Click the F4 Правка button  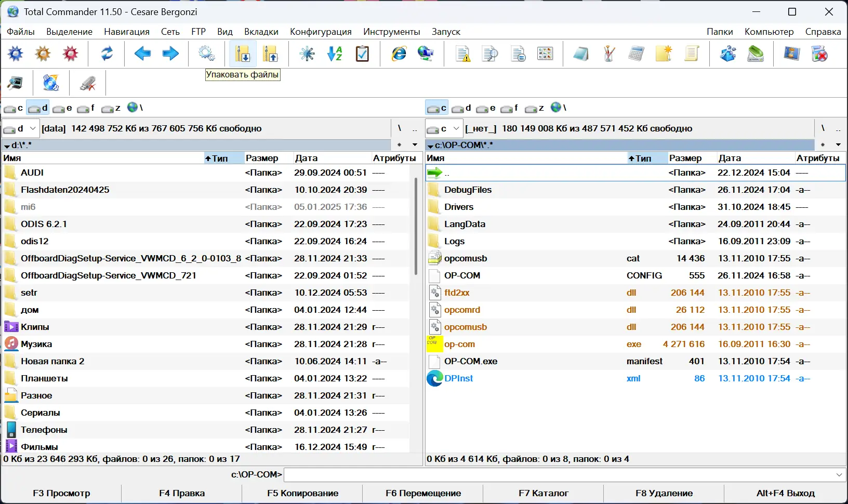182,493
